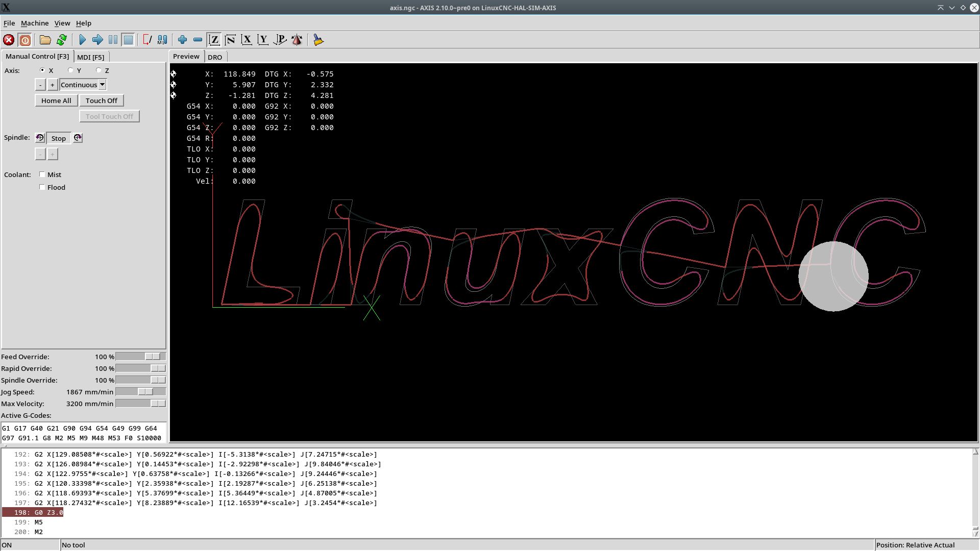Screen dimensions: 980x551
Task: Zoom in with the plus icon
Action: pos(182,40)
